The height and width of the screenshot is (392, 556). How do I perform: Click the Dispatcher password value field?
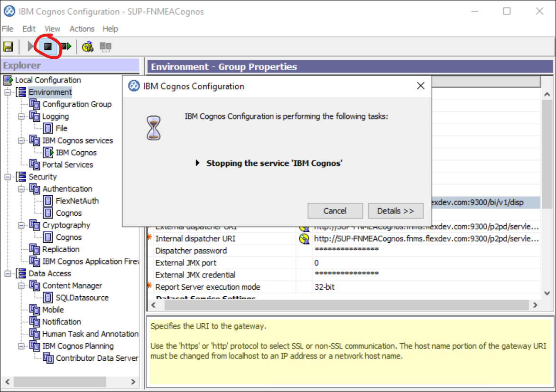point(426,251)
